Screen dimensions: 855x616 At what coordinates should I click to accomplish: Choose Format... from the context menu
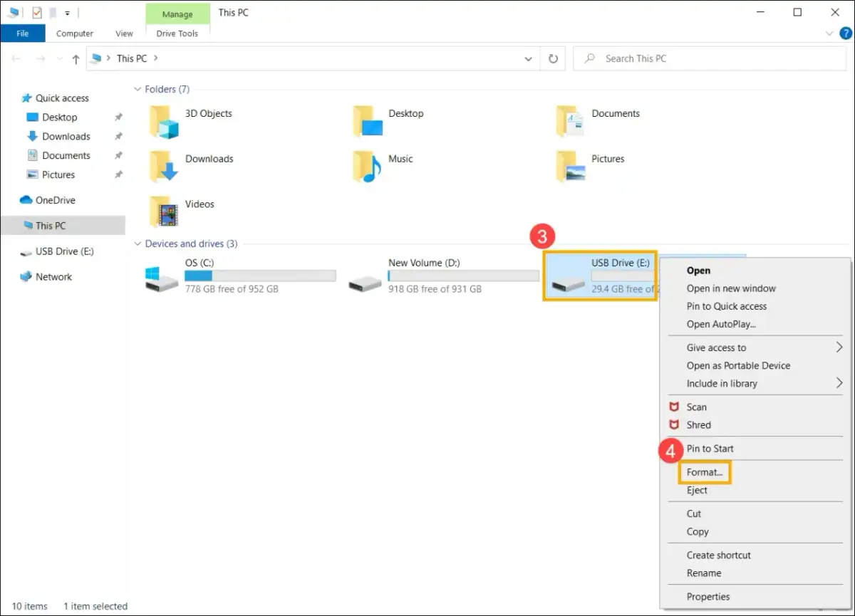(x=705, y=472)
